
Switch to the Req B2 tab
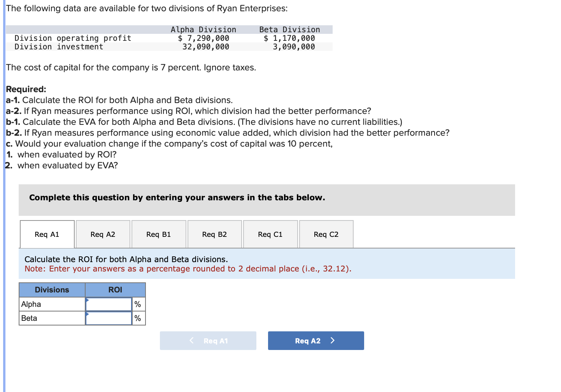214,234
